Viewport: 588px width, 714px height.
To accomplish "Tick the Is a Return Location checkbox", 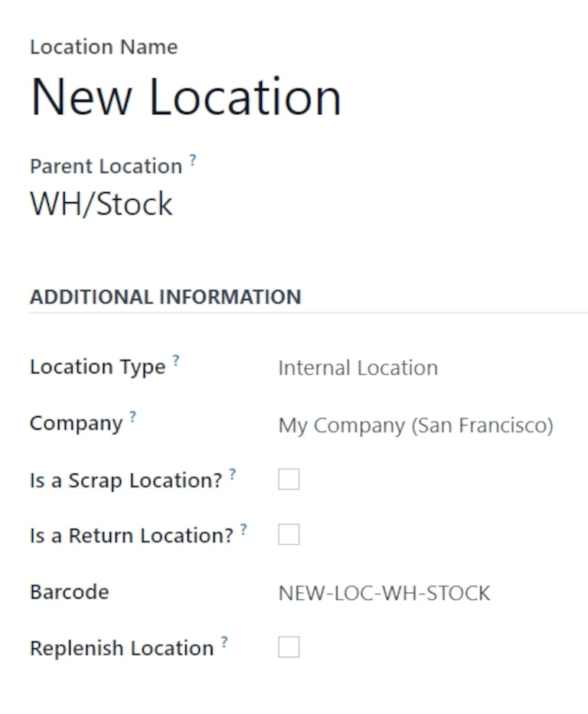I will click(289, 535).
